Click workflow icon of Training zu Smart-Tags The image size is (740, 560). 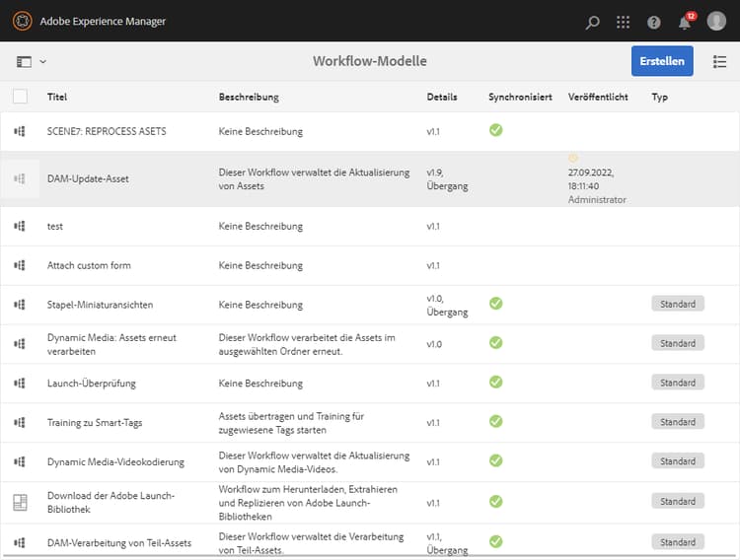(x=20, y=422)
